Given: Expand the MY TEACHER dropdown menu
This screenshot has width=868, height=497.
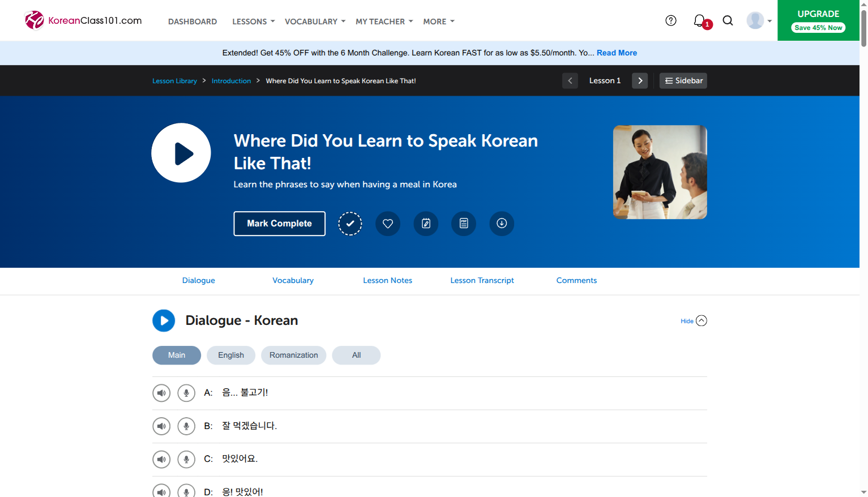Looking at the screenshot, I should tap(384, 22).
